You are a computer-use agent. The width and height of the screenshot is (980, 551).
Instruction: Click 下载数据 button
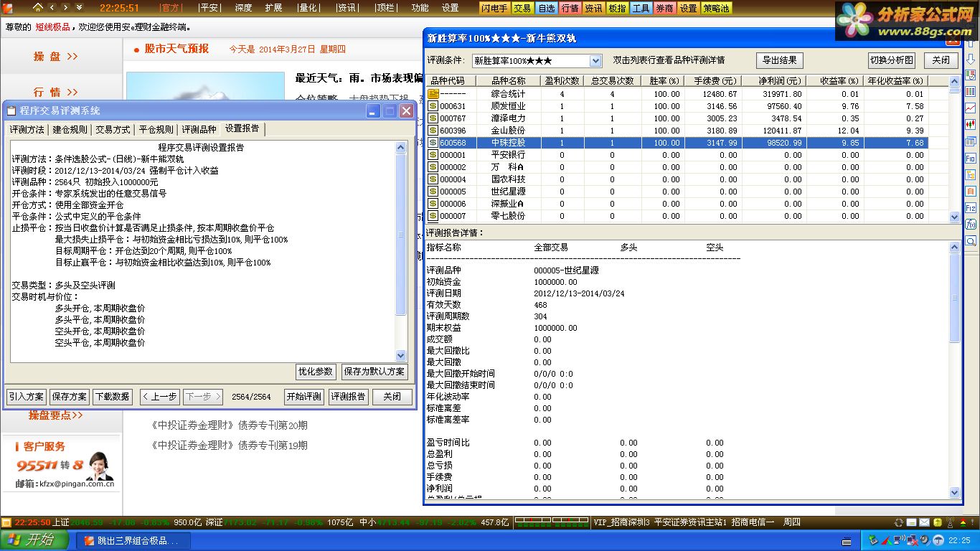(113, 397)
